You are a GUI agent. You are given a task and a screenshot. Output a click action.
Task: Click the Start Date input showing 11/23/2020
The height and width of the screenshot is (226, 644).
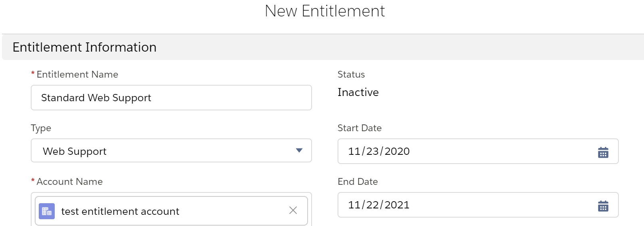478,151
